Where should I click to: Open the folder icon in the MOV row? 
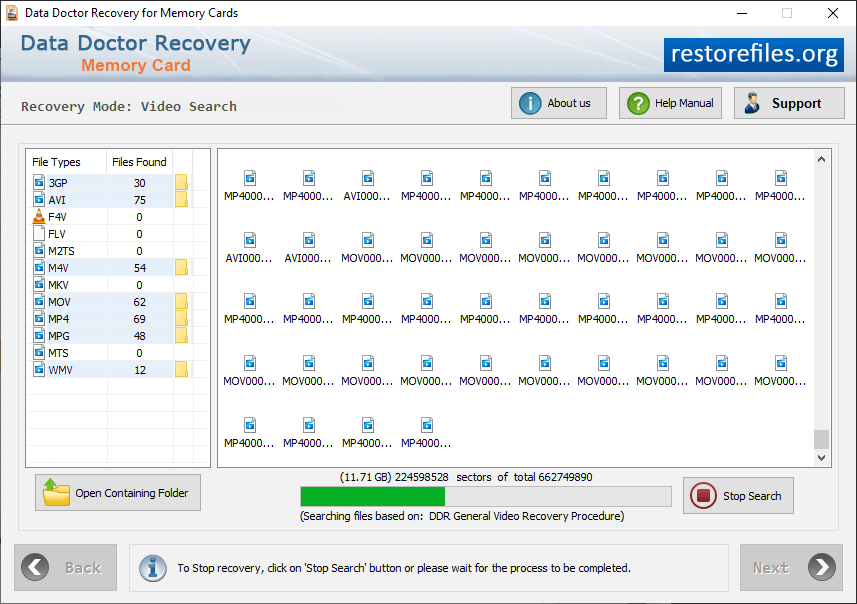click(x=181, y=301)
